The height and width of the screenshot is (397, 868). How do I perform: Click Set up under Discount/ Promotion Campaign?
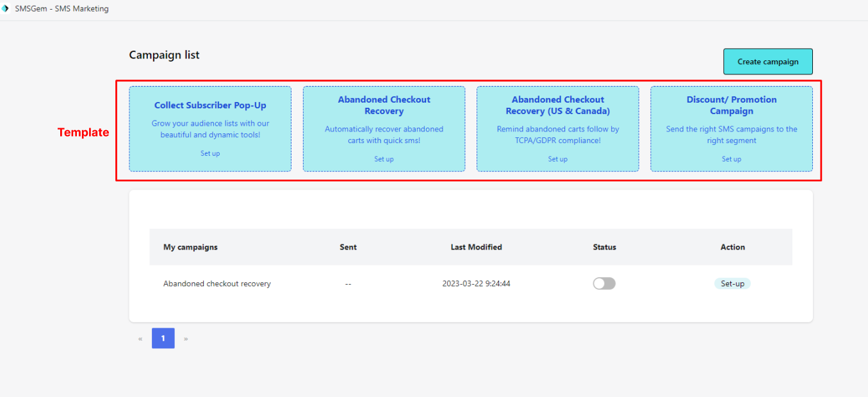click(732, 159)
